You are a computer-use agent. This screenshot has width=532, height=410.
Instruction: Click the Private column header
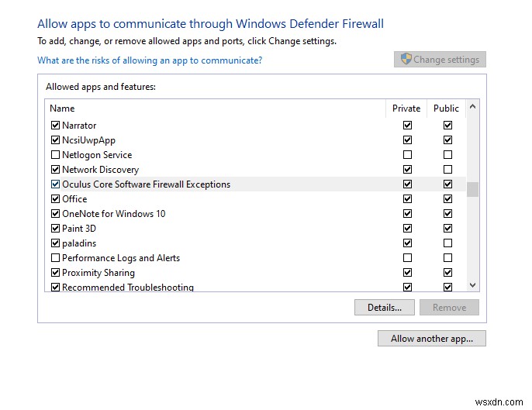click(x=406, y=109)
